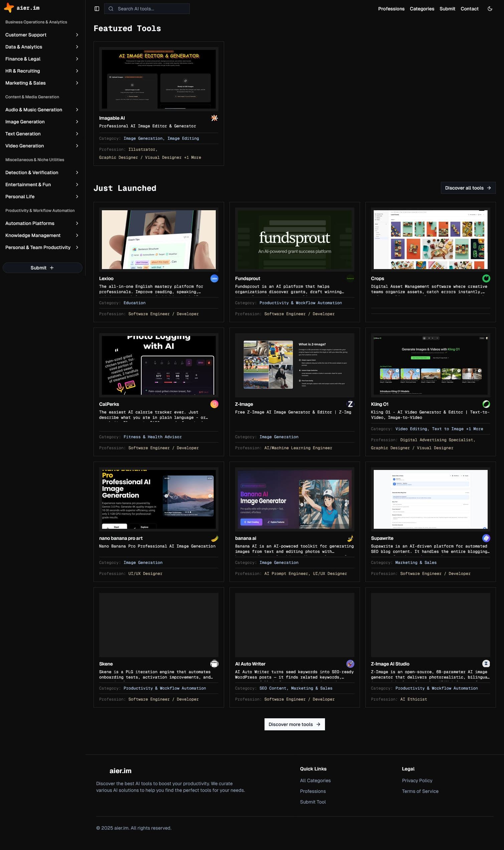The width and height of the screenshot is (504, 850).
Task: Click the Skene logo icon
Action: tap(214, 664)
